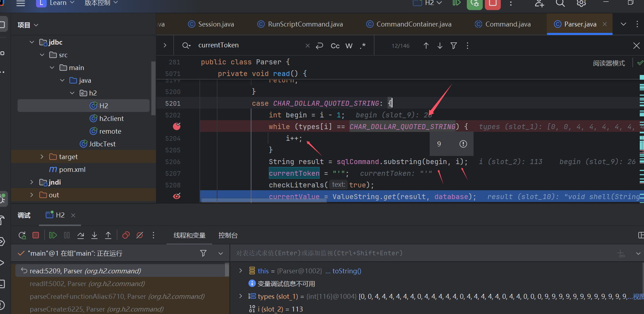Screen dimensions: 644x314
Task: Step into the method
Action: [94, 235]
